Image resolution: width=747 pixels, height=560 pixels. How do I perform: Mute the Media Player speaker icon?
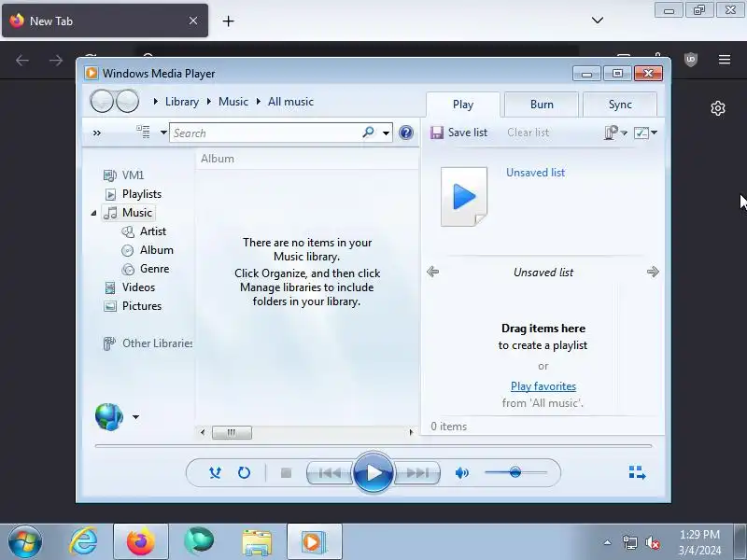(461, 473)
